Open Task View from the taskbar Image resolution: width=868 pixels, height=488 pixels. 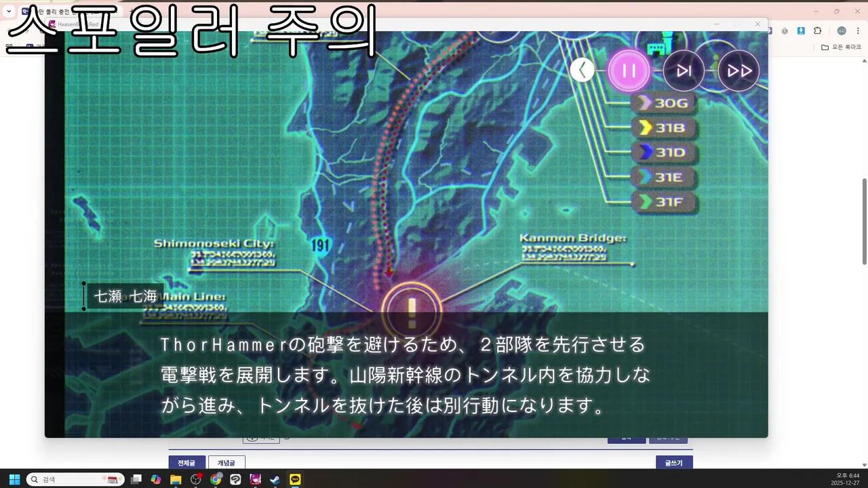click(x=136, y=479)
